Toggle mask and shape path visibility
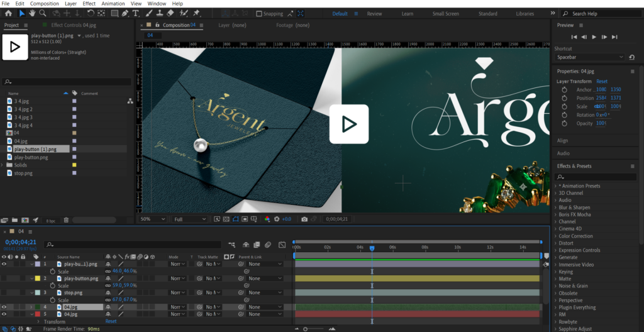 235,219
